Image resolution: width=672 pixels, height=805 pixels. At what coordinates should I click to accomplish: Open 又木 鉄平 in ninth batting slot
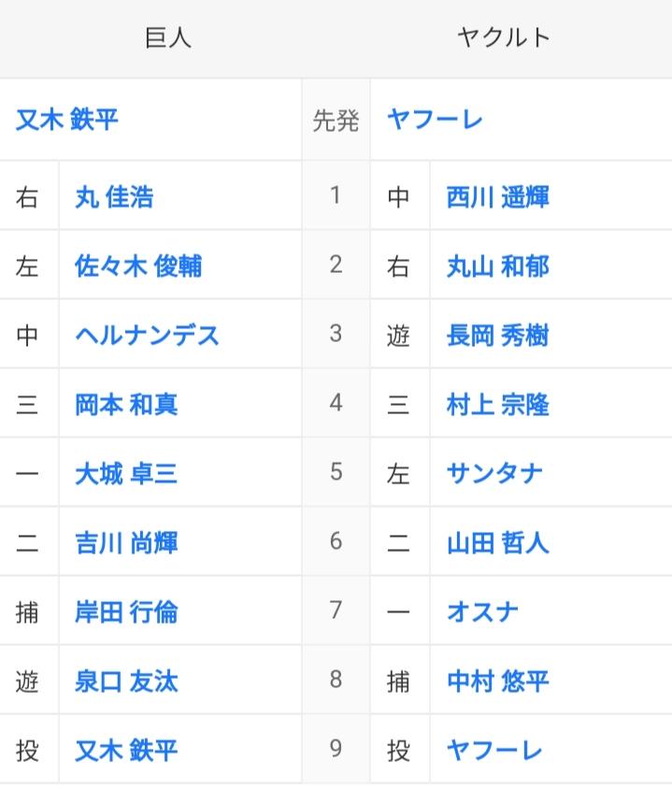[126, 750]
